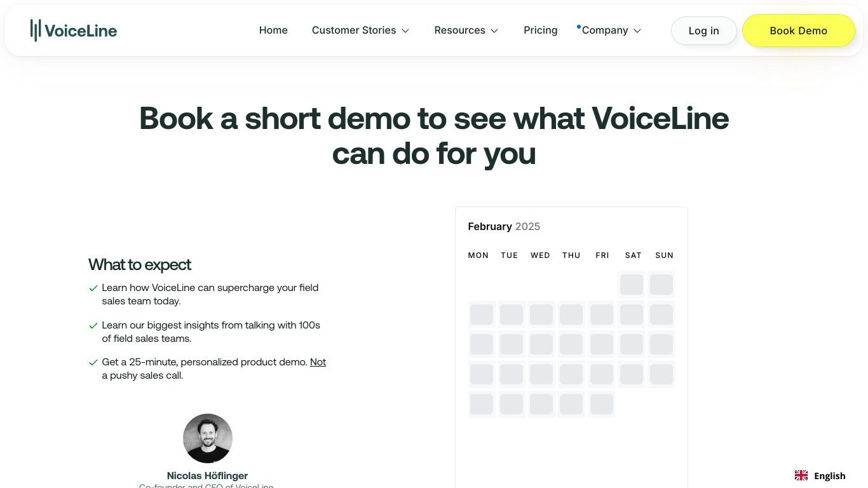The image size is (868, 488).
Task: Click Nicolas Höflinger's profile photo
Action: point(208,438)
